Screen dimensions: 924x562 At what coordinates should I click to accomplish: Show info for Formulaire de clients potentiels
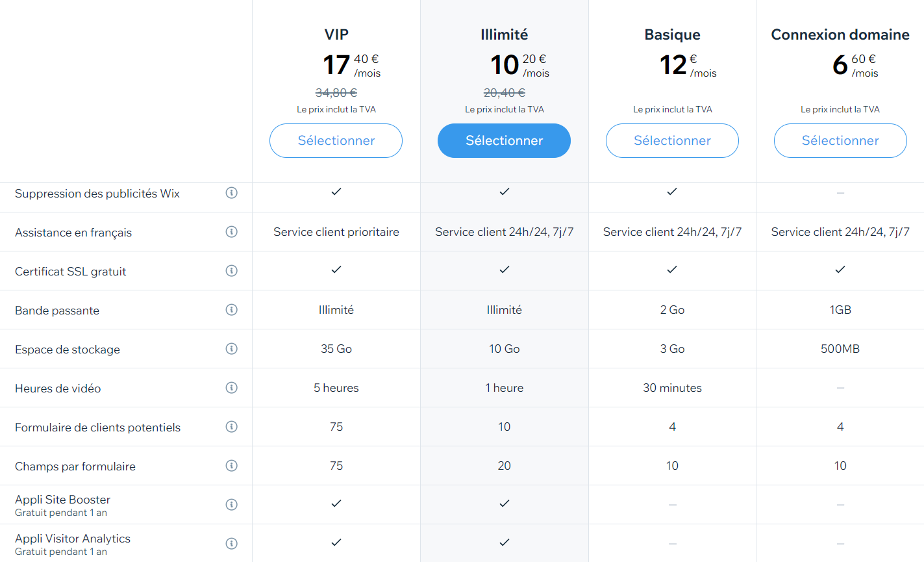coord(231,427)
